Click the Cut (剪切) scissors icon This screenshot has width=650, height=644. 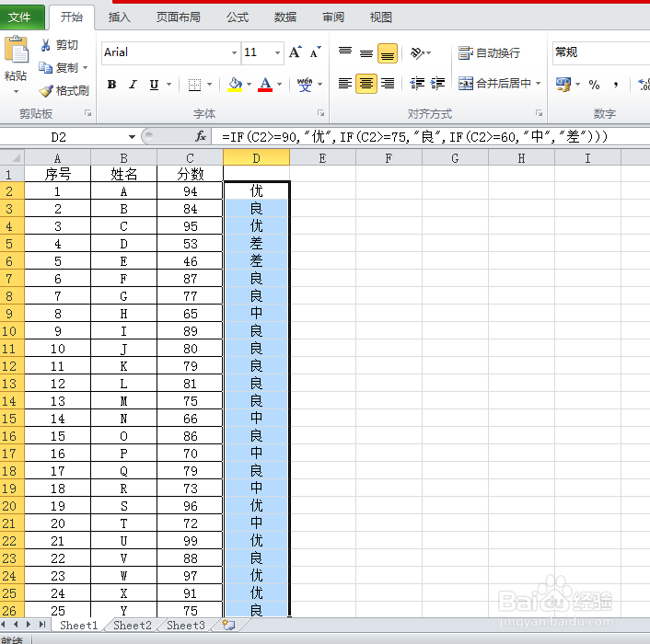(45, 45)
